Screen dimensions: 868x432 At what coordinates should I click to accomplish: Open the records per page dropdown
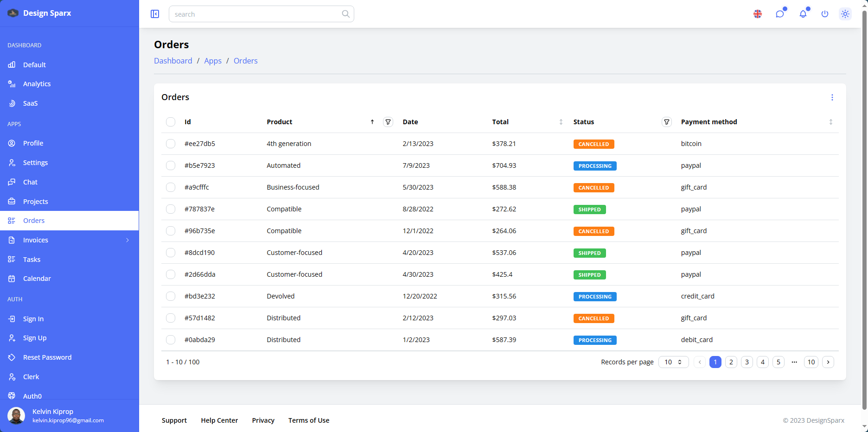pyautogui.click(x=673, y=362)
